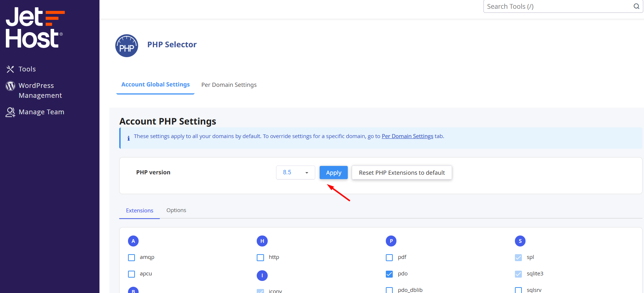Click the search magnifier icon
The image size is (644, 293).
[x=636, y=6]
